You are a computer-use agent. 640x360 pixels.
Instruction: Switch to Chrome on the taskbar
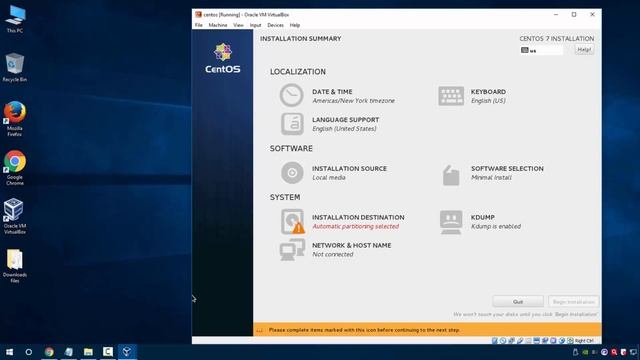point(49,352)
